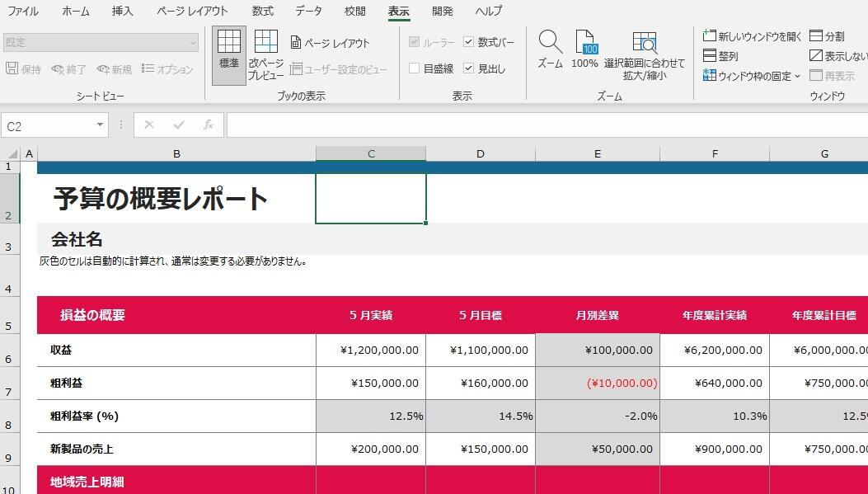Expand the ウィンドウ枠の固定 dropdown
Viewport: 868px width, 494px height.
tap(752, 76)
